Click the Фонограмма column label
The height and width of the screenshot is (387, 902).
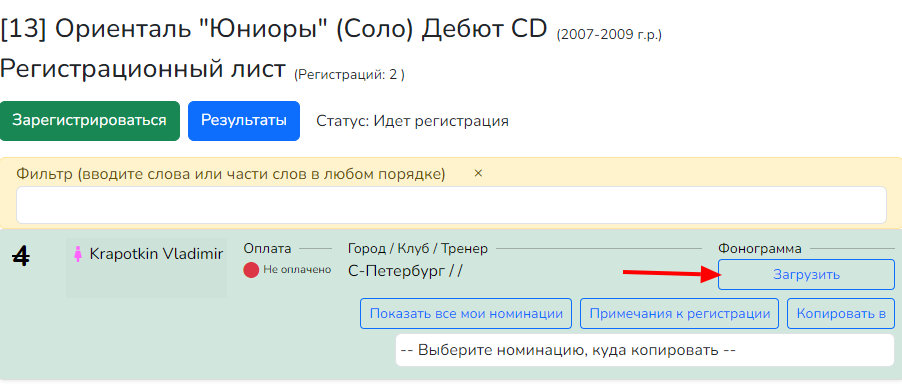point(759,248)
